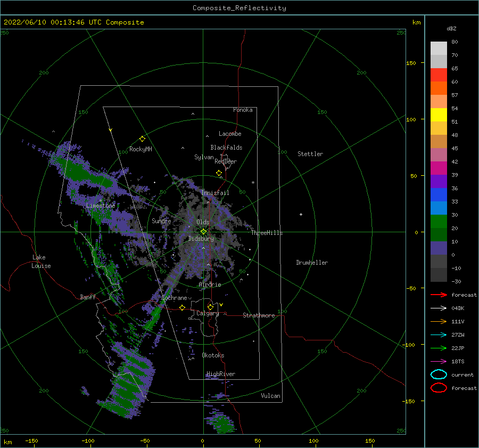This screenshot has height=448, width=479.
Task: Click the Didsbury town label
Action: pyautogui.click(x=201, y=239)
